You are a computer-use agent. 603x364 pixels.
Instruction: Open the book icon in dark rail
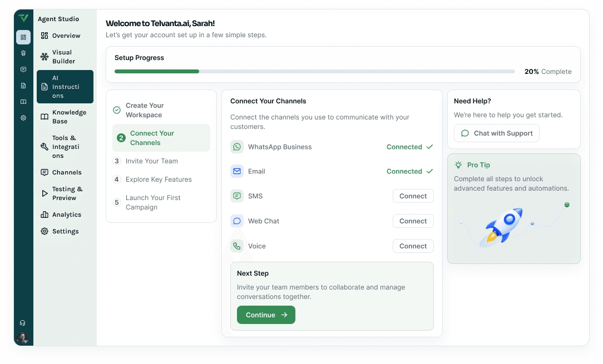(x=23, y=102)
